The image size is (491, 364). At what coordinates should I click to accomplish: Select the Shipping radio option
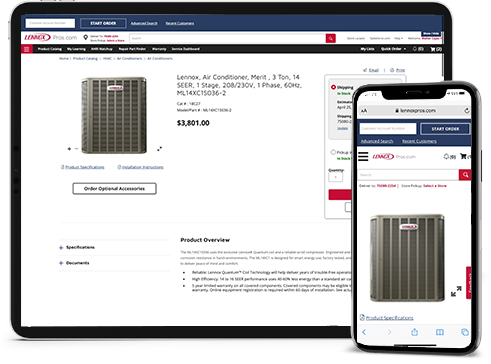tap(333, 87)
